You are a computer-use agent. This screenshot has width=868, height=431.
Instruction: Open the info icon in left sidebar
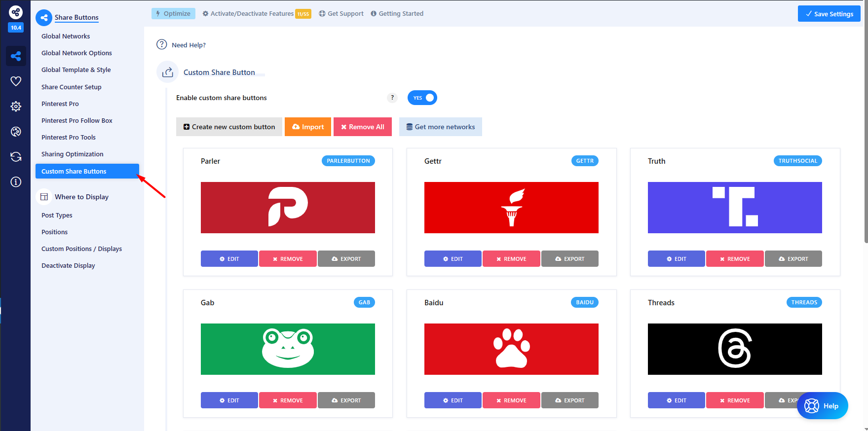coord(16,182)
